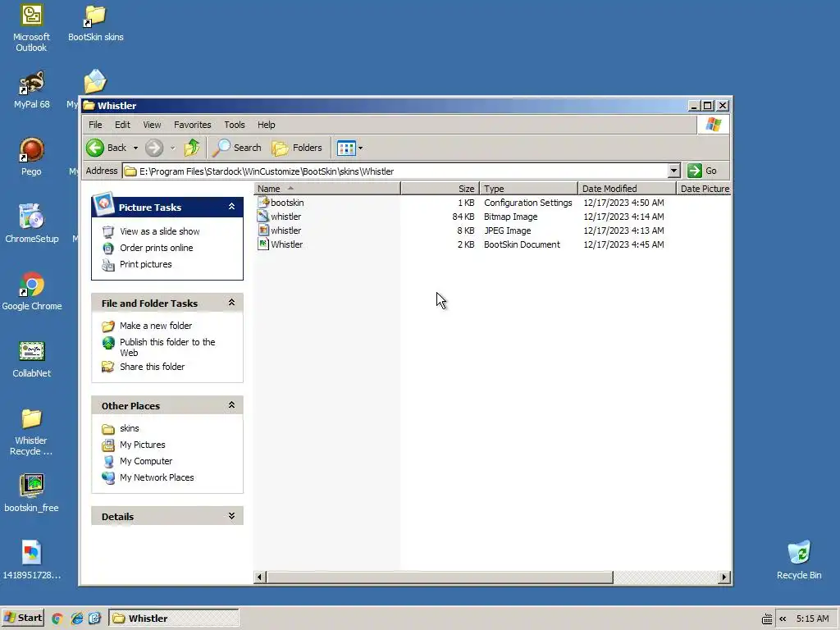Click Make a new folder
Viewport: 840px width, 630px height.
coord(155,326)
